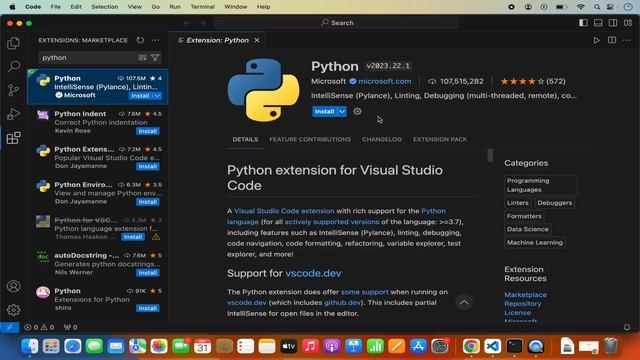
Task: Open the notifications bell in status bar
Action: tap(627, 327)
